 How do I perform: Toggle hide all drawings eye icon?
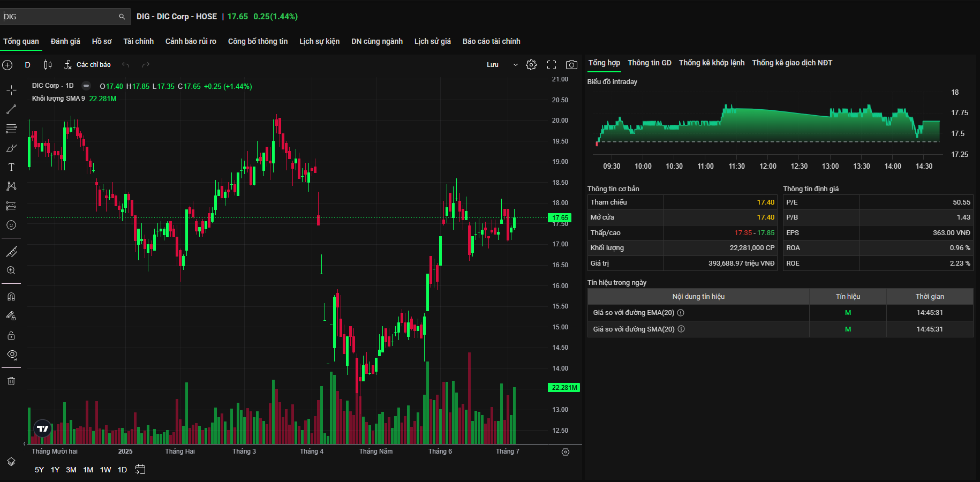12,355
